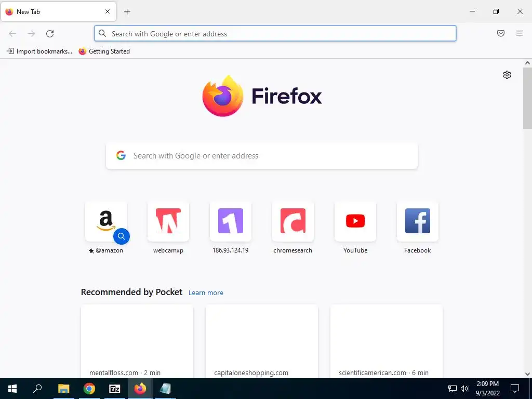Open the Windows notification center

pos(515,389)
